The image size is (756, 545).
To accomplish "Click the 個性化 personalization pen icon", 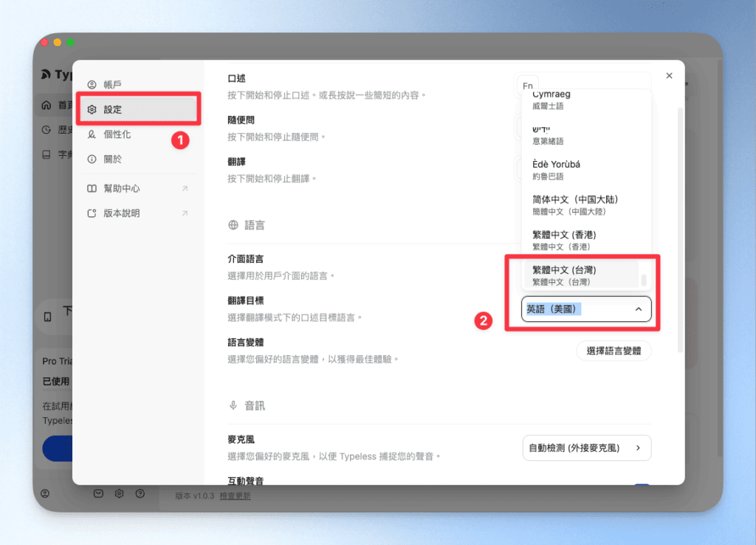I will [x=92, y=134].
